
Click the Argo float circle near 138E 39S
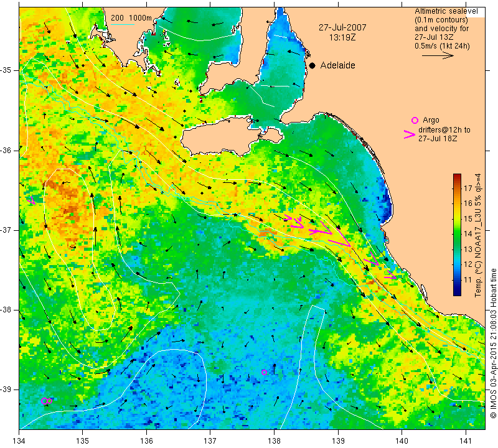pos(264,372)
